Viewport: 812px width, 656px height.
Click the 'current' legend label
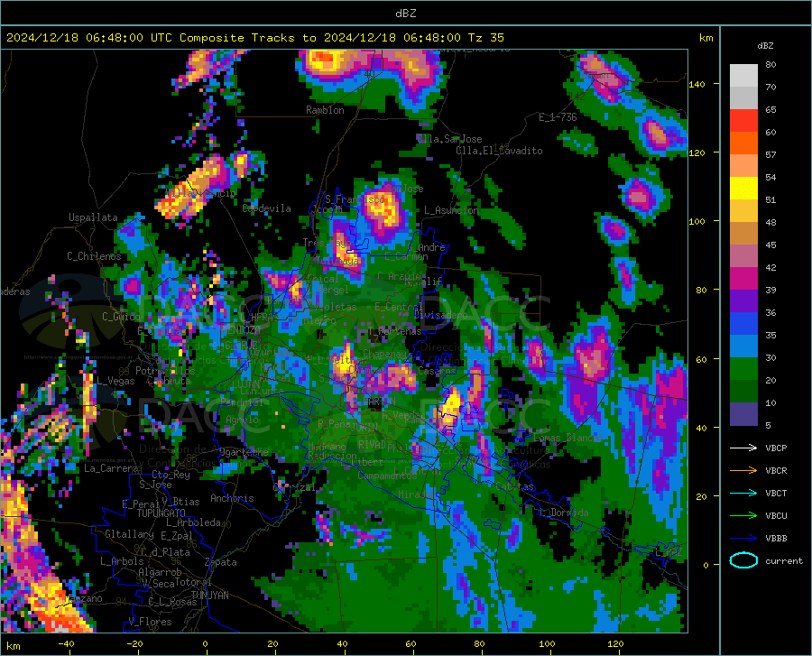point(784,560)
